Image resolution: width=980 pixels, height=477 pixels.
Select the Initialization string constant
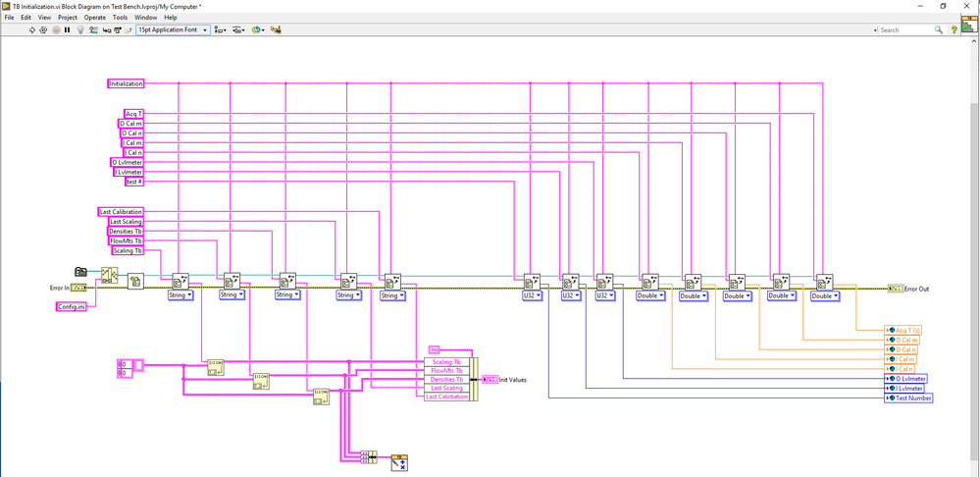[x=127, y=83]
